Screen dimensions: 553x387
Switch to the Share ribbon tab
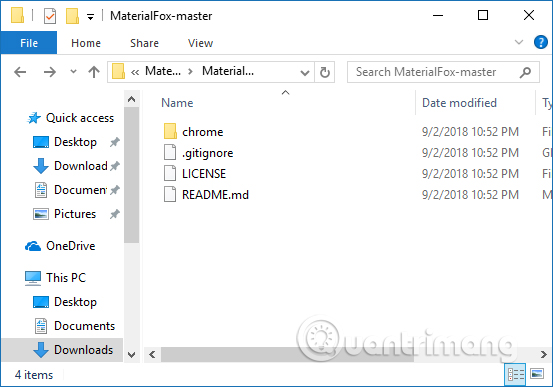click(x=144, y=43)
